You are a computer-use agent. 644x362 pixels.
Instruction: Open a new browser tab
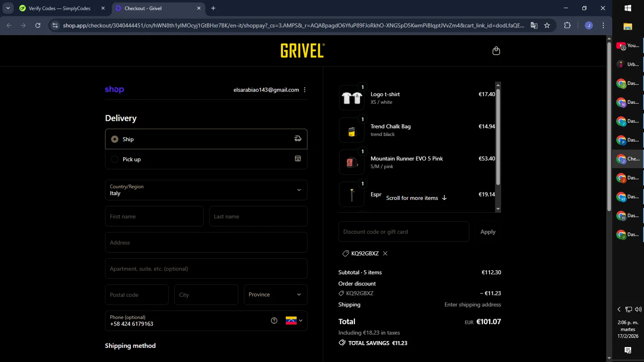click(x=213, y=8)
